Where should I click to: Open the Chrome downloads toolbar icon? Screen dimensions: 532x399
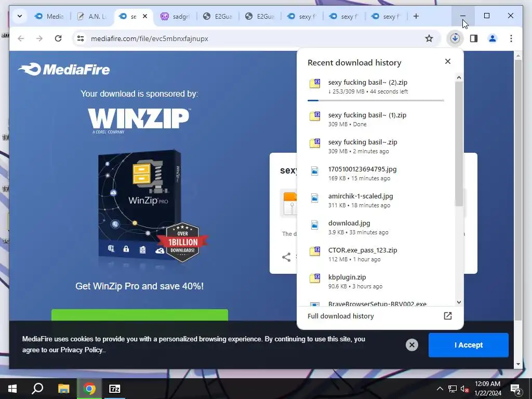point(455,38)
